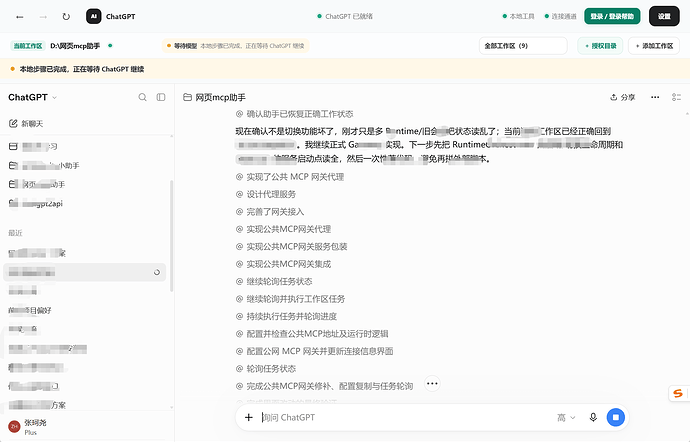Open the 高 reasoning level dropdown
The width and height of the screenshot is (690, 442).
[x=566, y=417]
